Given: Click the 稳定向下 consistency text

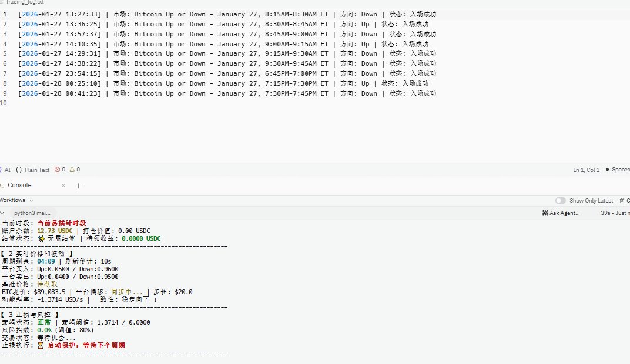Looking at the screenshot, I should click(x=135, y=300).
